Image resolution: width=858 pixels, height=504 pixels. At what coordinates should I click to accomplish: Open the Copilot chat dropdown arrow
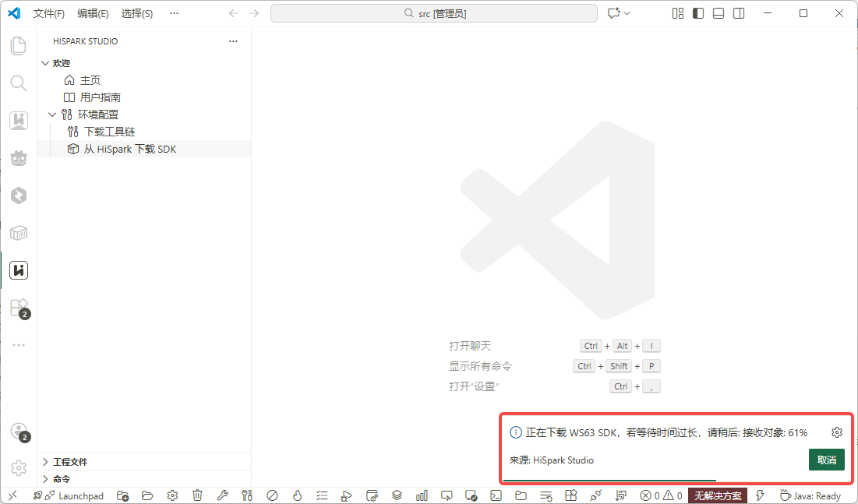627,13
